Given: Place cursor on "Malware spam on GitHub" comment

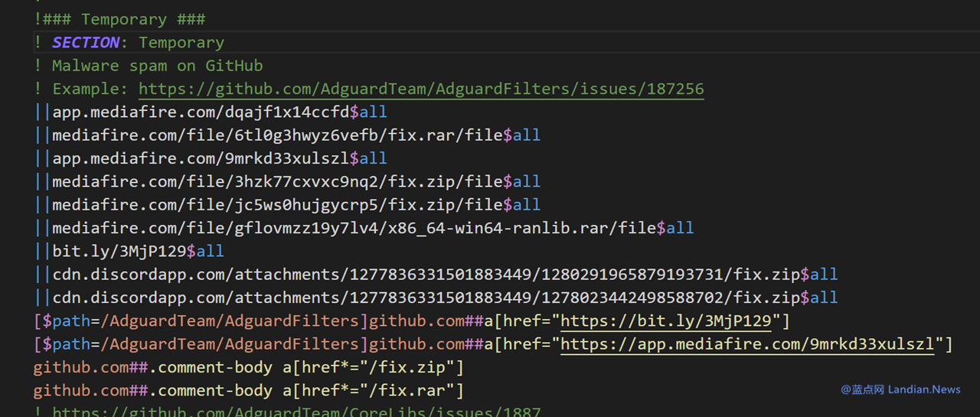Looking at the screenshot, I should [x=157, y=66].
